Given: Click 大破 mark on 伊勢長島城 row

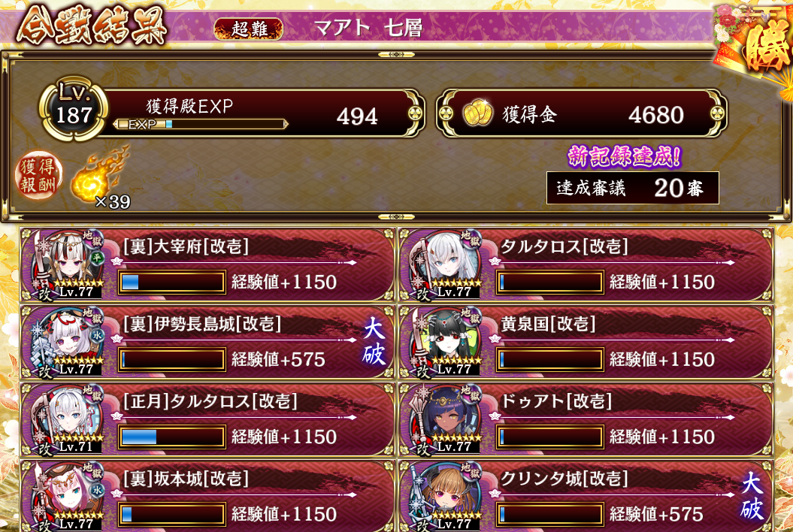Looking at the screenshot, I should click(x=374, y=341).
